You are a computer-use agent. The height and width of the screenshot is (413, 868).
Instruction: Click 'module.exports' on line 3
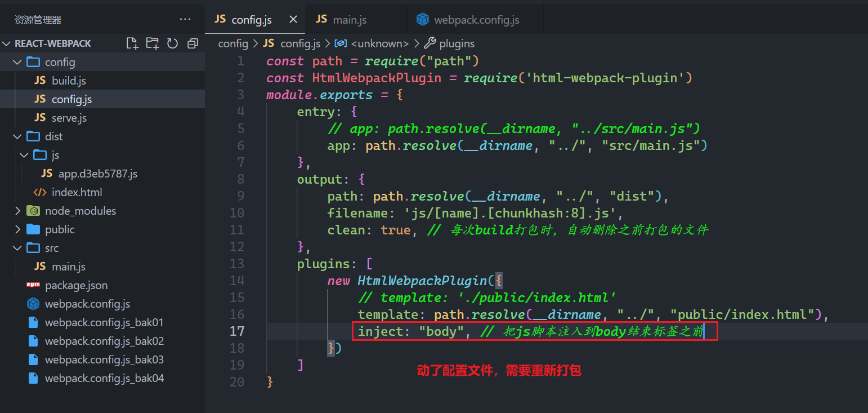click(x=320, y=95)
